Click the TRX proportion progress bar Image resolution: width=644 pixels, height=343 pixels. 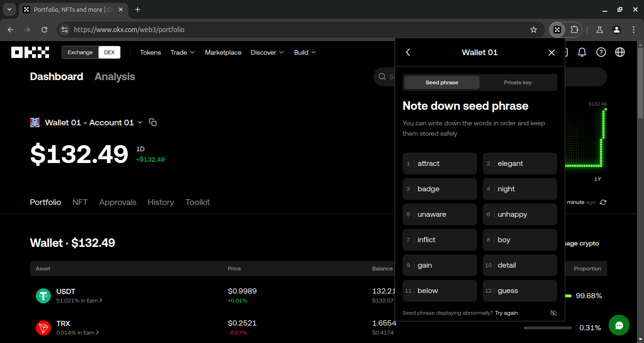[548, 328]
